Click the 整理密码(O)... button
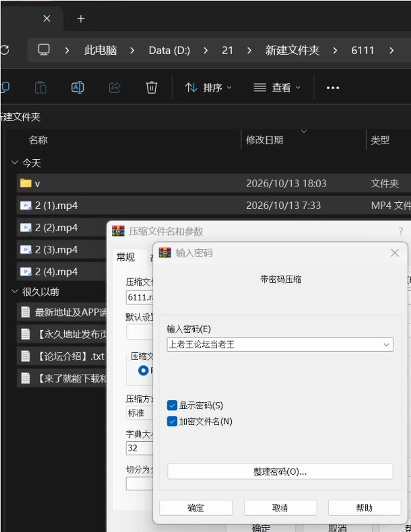 [x=280, y=472]
